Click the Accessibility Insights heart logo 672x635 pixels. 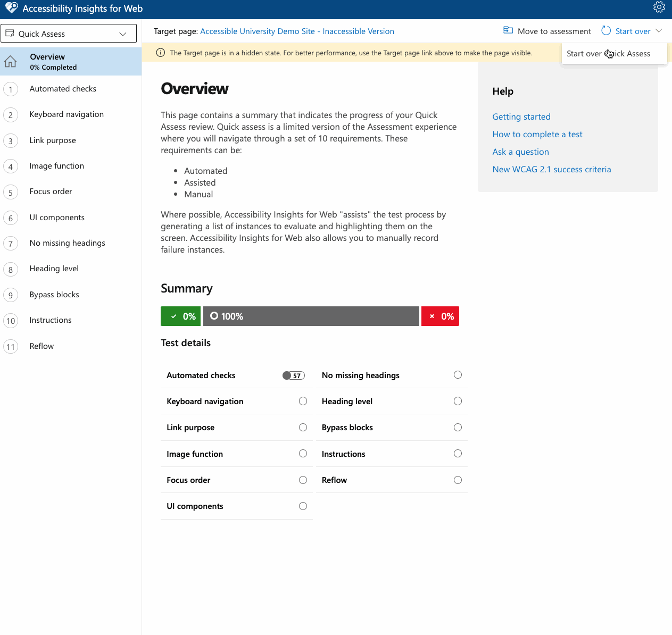[x=11, y=7]
